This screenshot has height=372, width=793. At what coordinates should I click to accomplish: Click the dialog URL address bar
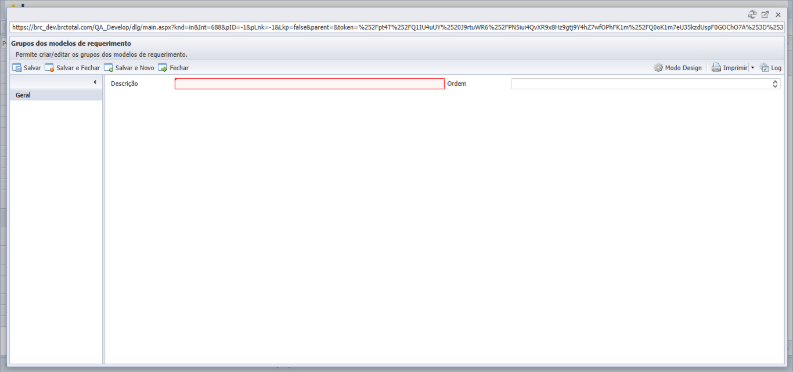396,28
